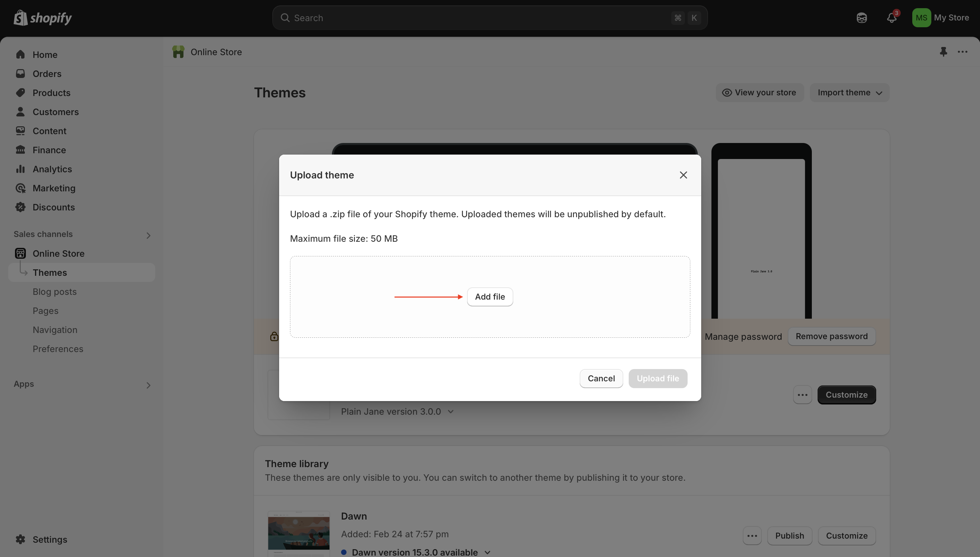
Task: Close the Upload theme dialog
Action: (683, 175)
